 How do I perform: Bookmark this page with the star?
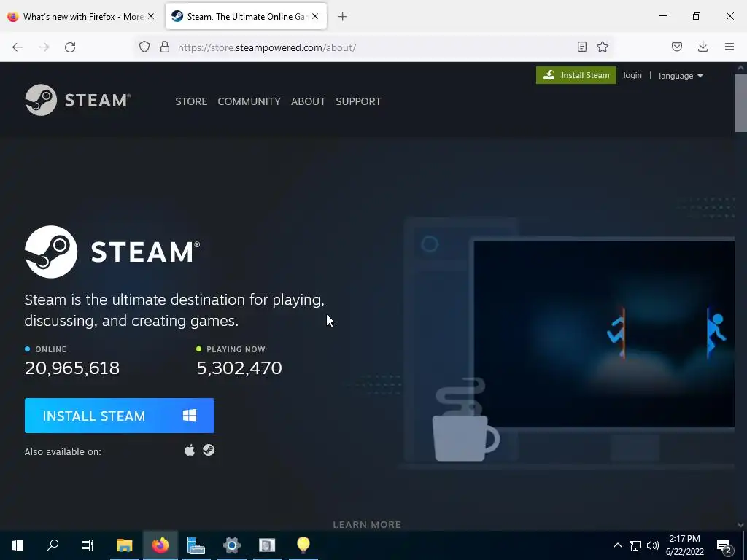point(603,47)
